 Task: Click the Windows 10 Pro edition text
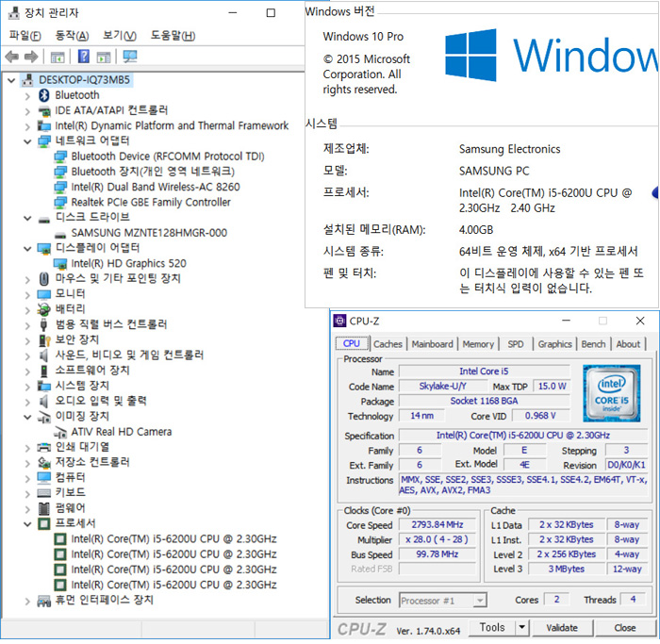tap(363, 37)
